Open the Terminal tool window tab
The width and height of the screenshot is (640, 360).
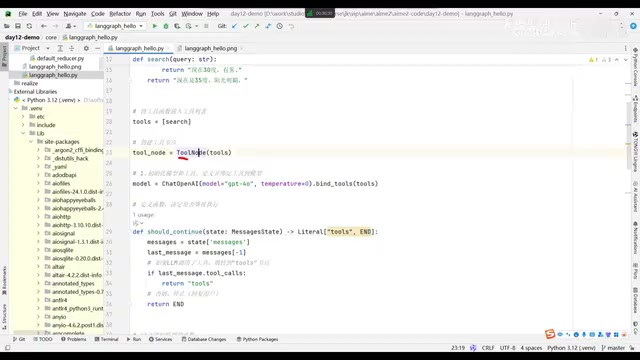coord(107,339)
